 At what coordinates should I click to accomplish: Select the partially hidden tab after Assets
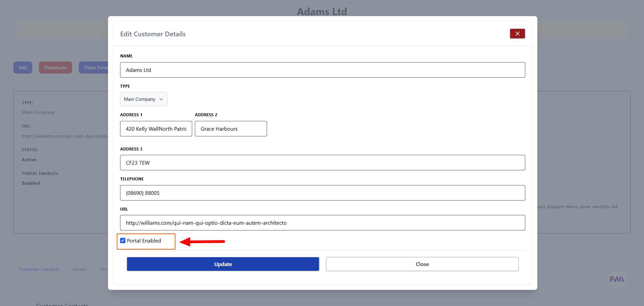(104, 269)
